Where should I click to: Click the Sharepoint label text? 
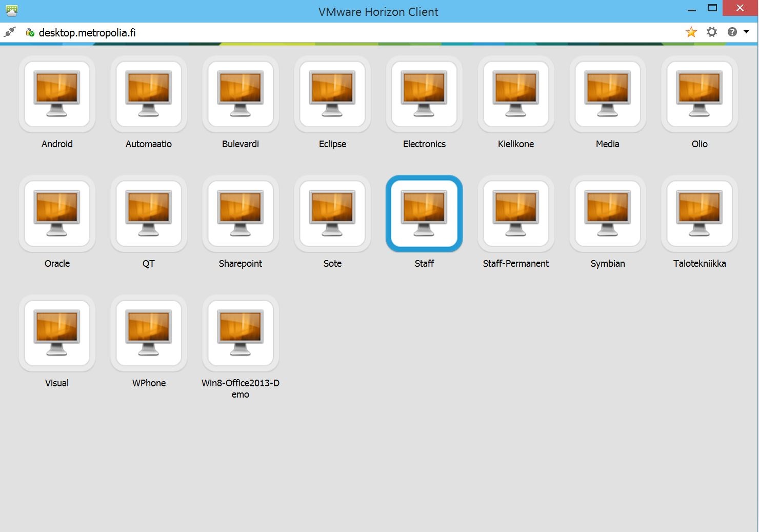coord(241,264)
